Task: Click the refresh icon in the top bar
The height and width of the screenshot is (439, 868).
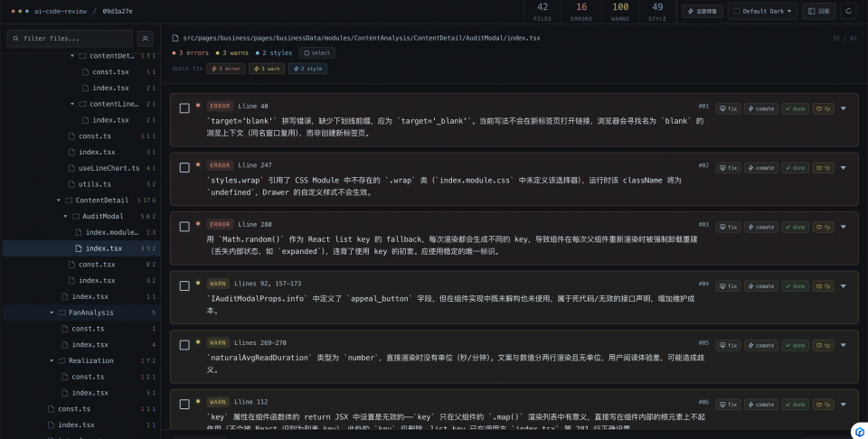Action: click(849, 11)
